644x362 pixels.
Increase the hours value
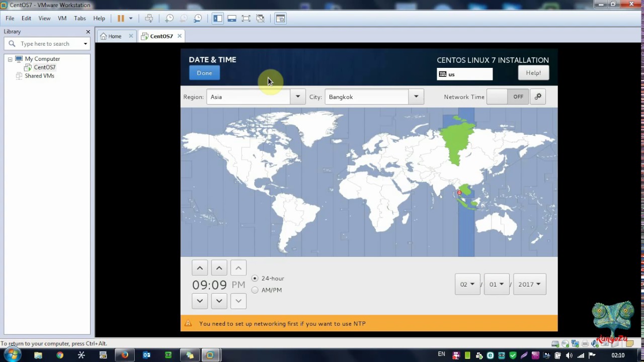(x=200, y=268)
